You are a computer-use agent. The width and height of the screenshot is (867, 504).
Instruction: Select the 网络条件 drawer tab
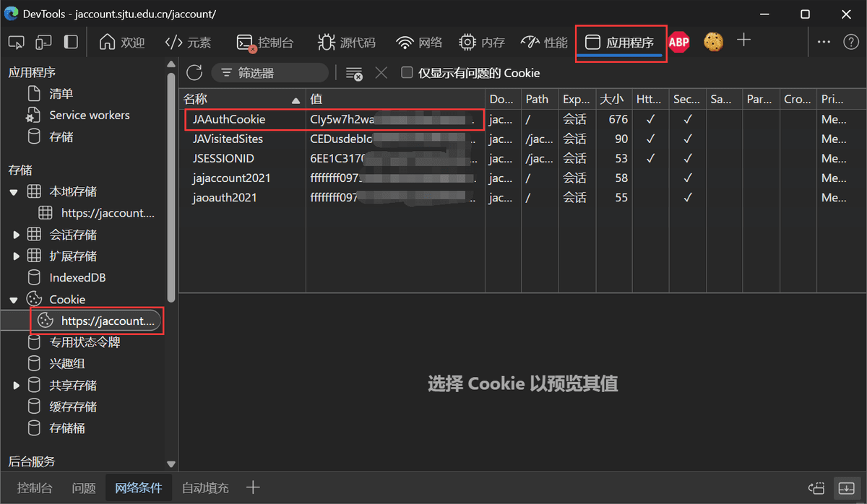(x=139, y=488)
